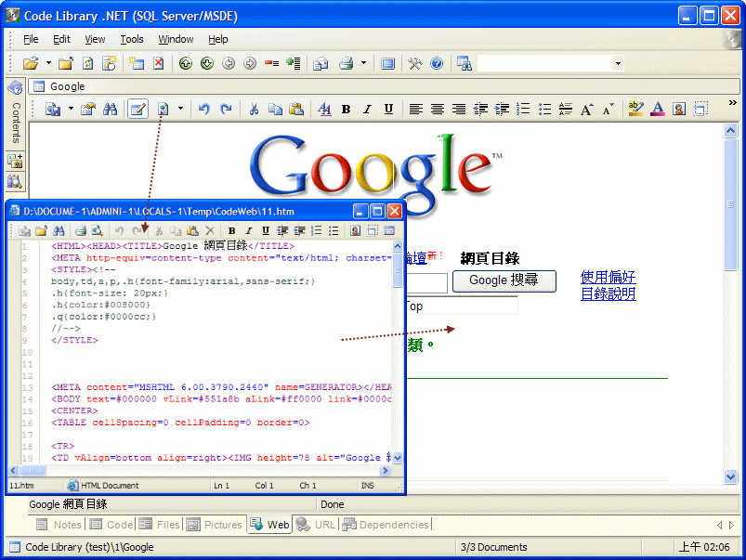Viewport: 746px width, 560px height.
Task: Switch to the Pictures tab
Action: click(214, 525)
